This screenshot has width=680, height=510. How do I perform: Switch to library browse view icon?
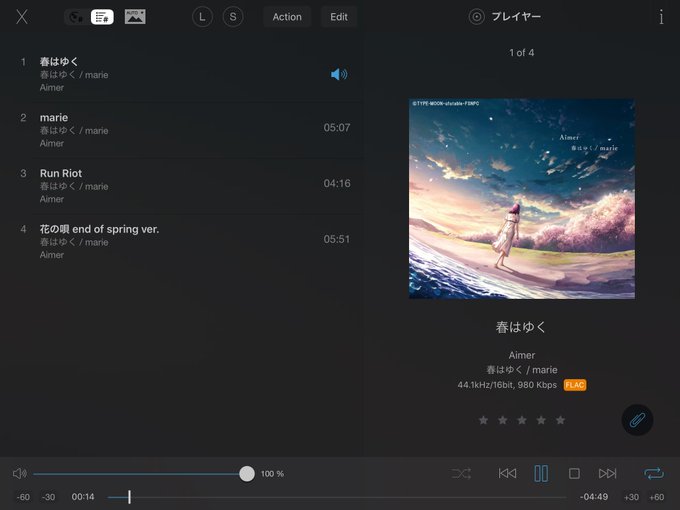coord(77,17)
